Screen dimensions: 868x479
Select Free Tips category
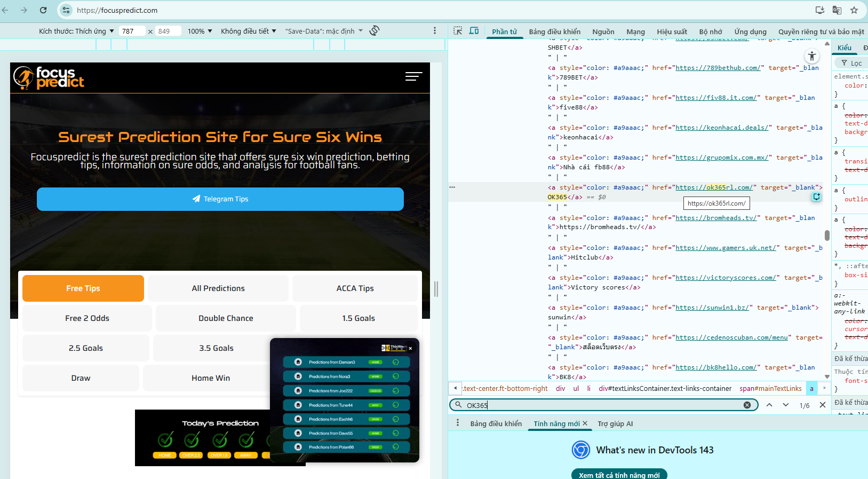click(x=83, y=288)
